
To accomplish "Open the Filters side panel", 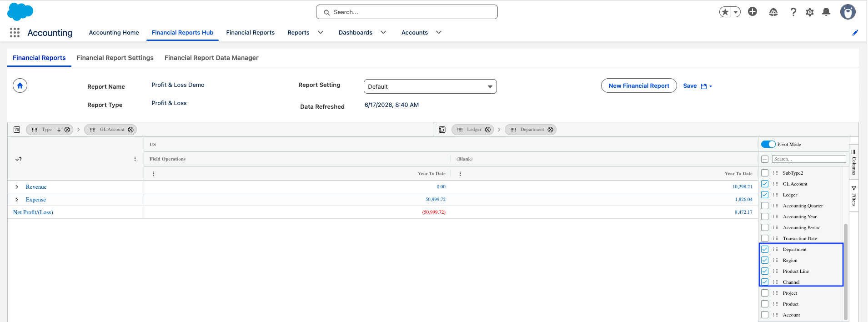I will [854, 196].
